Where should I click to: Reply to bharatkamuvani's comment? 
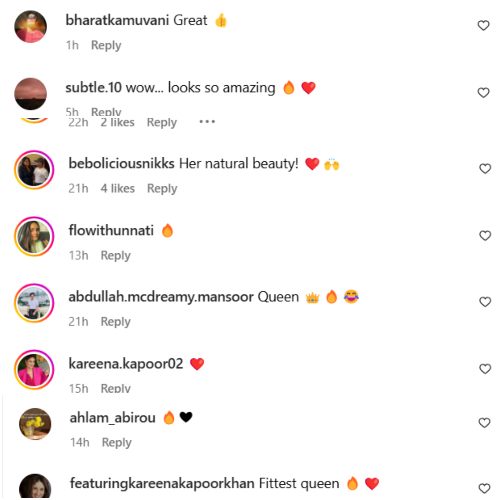[x=106, y=45]
